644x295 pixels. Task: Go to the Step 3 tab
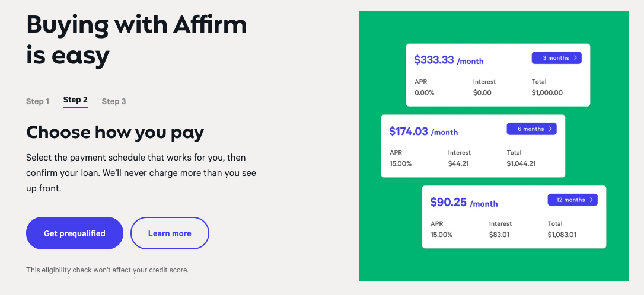[114, 101]
